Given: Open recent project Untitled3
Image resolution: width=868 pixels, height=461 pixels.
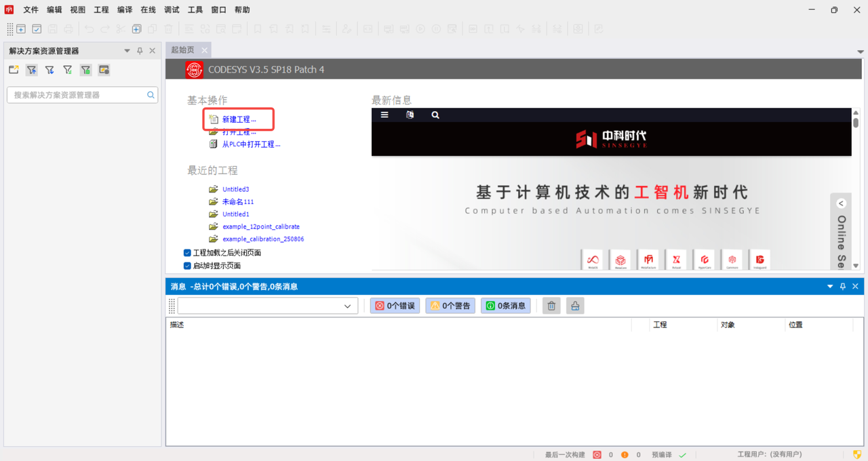Looking at the screenshot, I should pos(235,189).
